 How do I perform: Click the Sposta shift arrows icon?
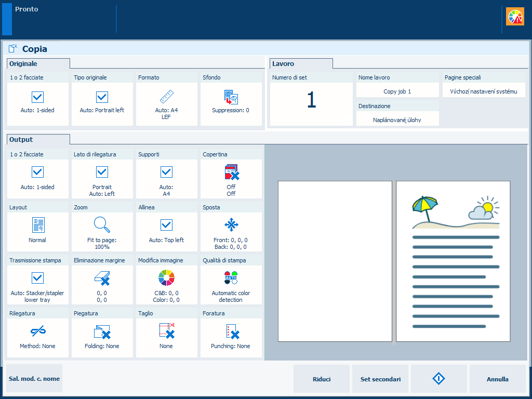[x=231, y=225]
